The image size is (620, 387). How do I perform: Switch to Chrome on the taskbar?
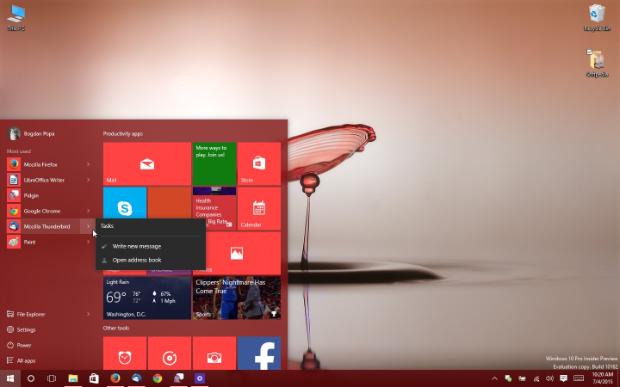(157, 379)
